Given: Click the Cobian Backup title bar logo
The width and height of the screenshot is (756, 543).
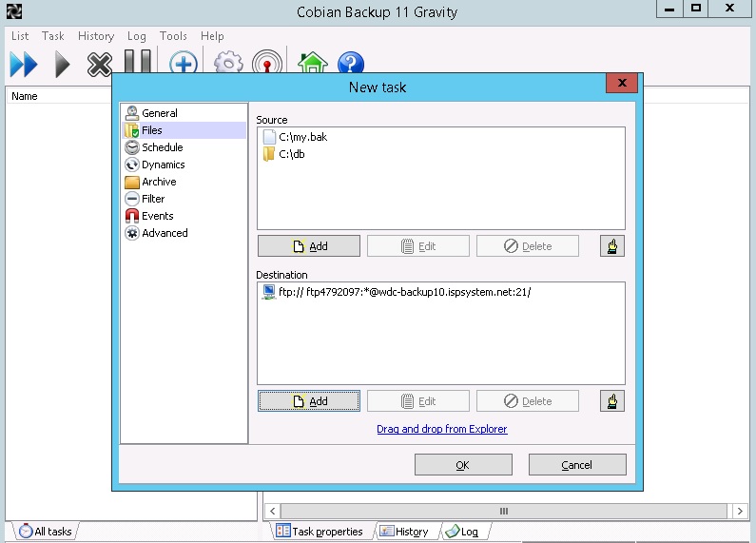Looking at the screenshot, I should pos(14,11).
